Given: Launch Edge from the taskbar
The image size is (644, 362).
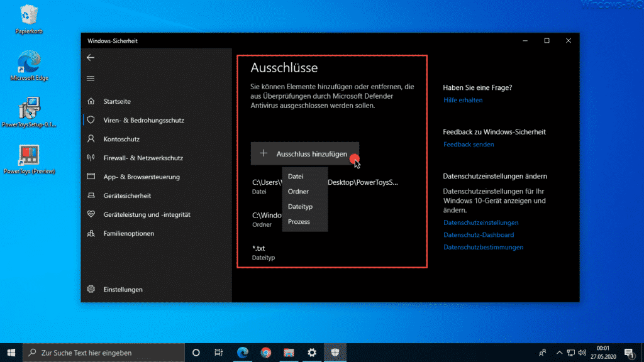Looking at the screenshot, I should 243,353.
